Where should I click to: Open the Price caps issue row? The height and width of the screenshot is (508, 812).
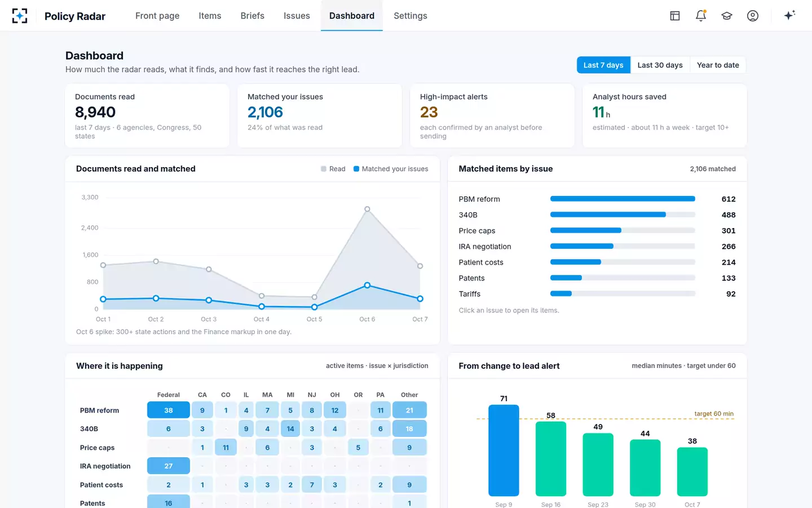pos(597,231)
